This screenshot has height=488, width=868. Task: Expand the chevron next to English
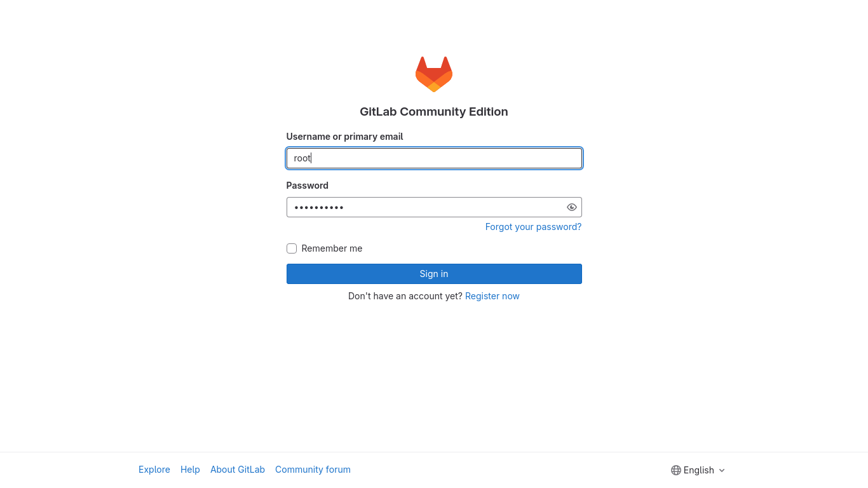point(722,470)
